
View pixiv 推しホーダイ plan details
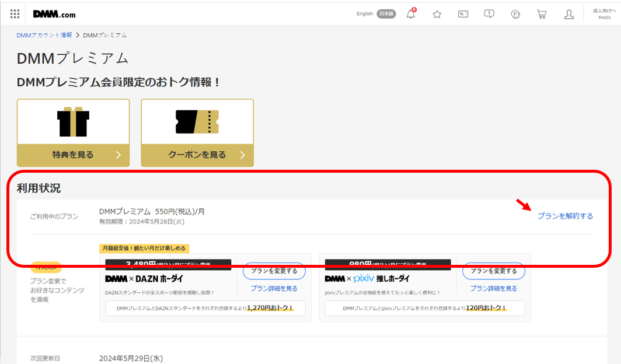(x=494, y=288)
